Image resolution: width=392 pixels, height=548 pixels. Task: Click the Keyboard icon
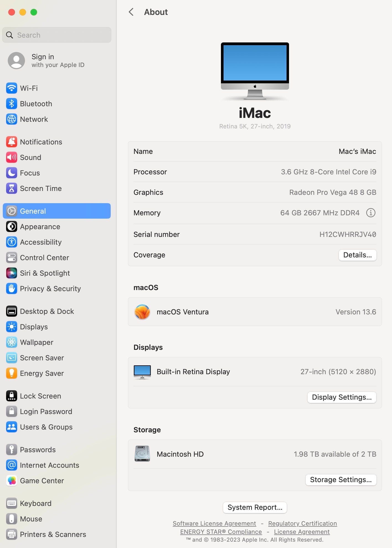click(x=12, y=503)
